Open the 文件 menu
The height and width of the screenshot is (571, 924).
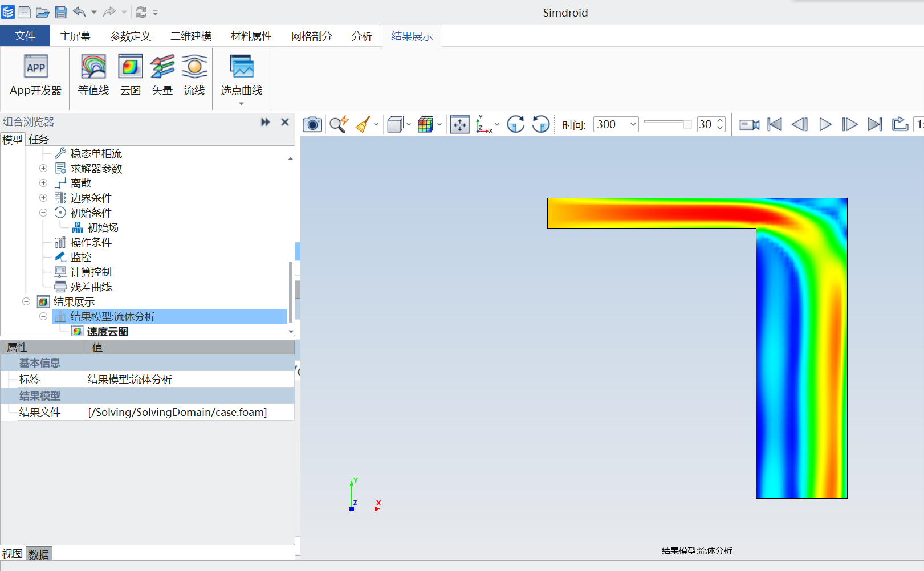tap(25, 36)
